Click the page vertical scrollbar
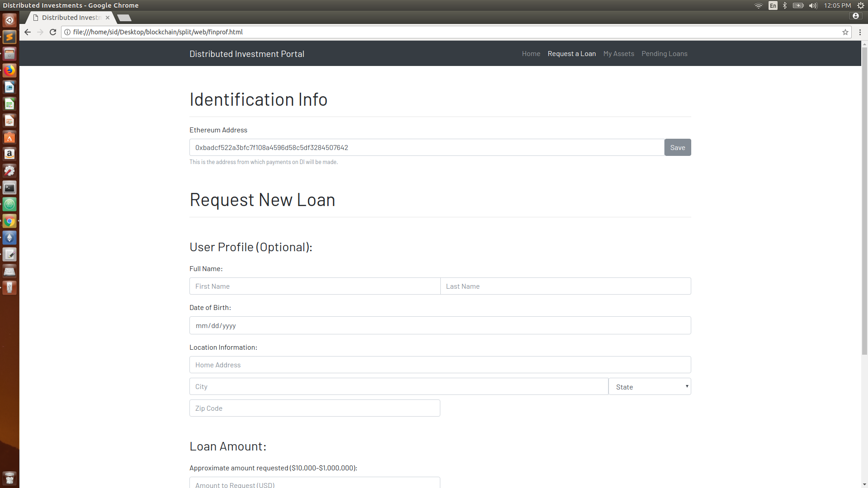 pyautogui.click(x=864, y=199)
